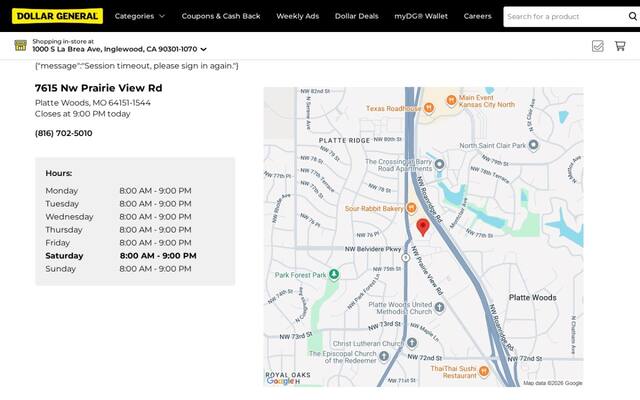Click Christ Lutheran Church map marker
Viewport: 640px width, 400px height.
tap(412, 343)
